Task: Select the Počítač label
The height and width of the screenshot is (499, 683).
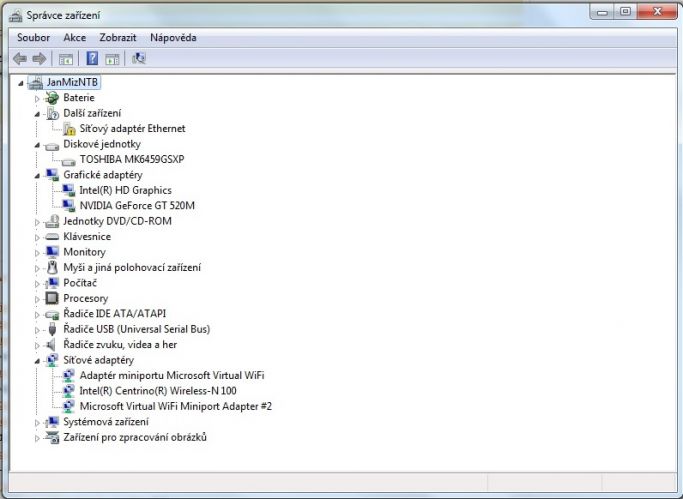Action: coord(80,283)
